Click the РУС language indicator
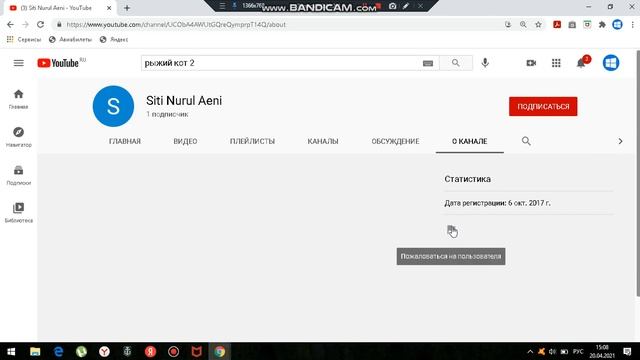The height and width of the screenshot is (360, 640). point(578,351)
